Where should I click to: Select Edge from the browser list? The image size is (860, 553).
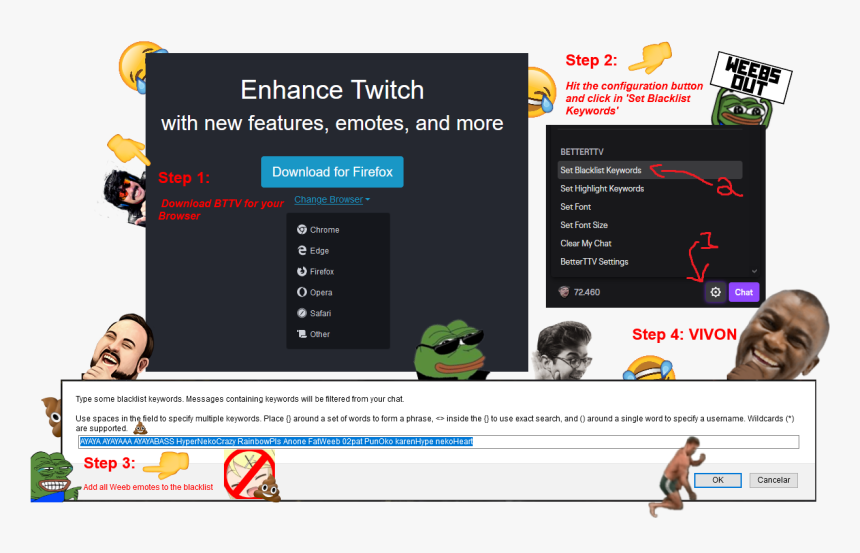tap(319, 251)
